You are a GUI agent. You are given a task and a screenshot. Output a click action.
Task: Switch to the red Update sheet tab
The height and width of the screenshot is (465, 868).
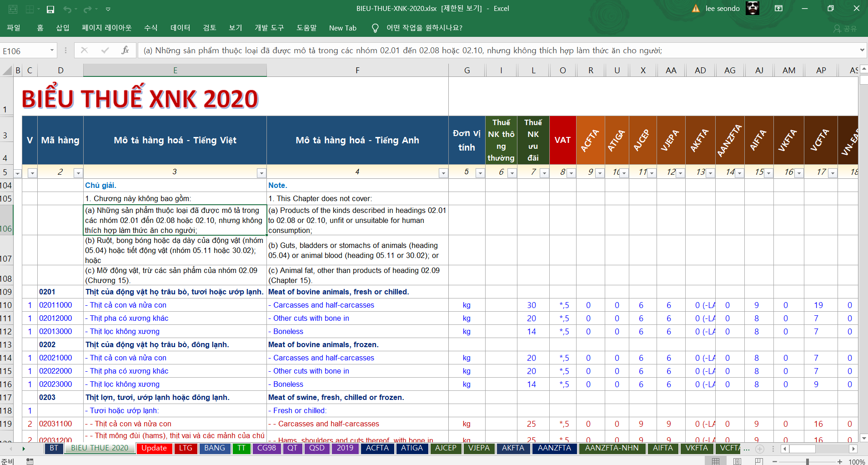[154, 448]
